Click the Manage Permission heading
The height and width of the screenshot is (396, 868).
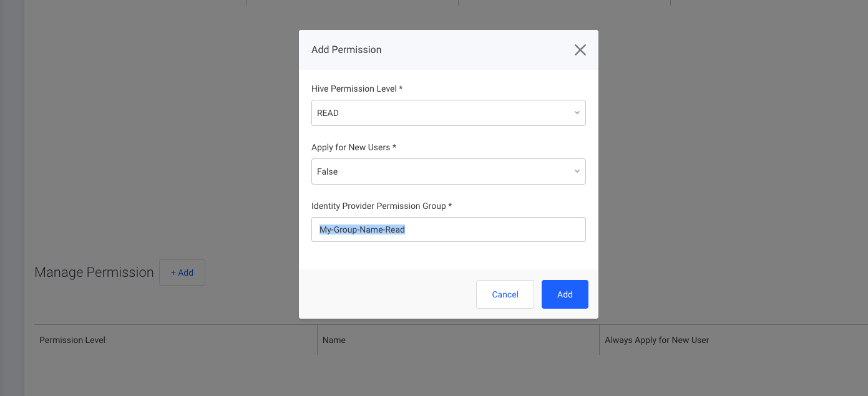pos(94,273)
